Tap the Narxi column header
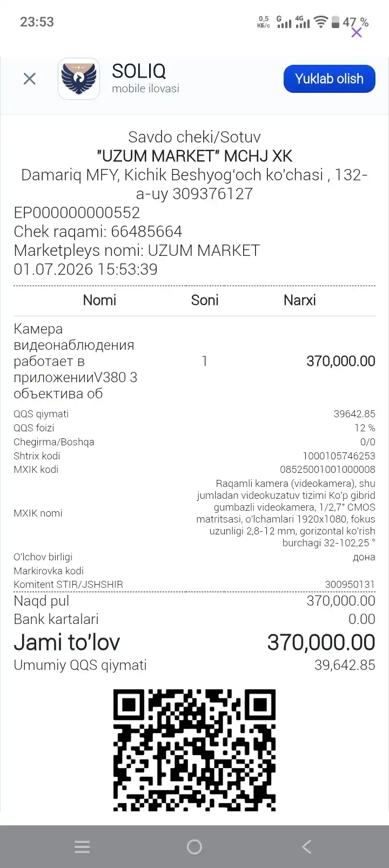 click(x=300, y=300)
